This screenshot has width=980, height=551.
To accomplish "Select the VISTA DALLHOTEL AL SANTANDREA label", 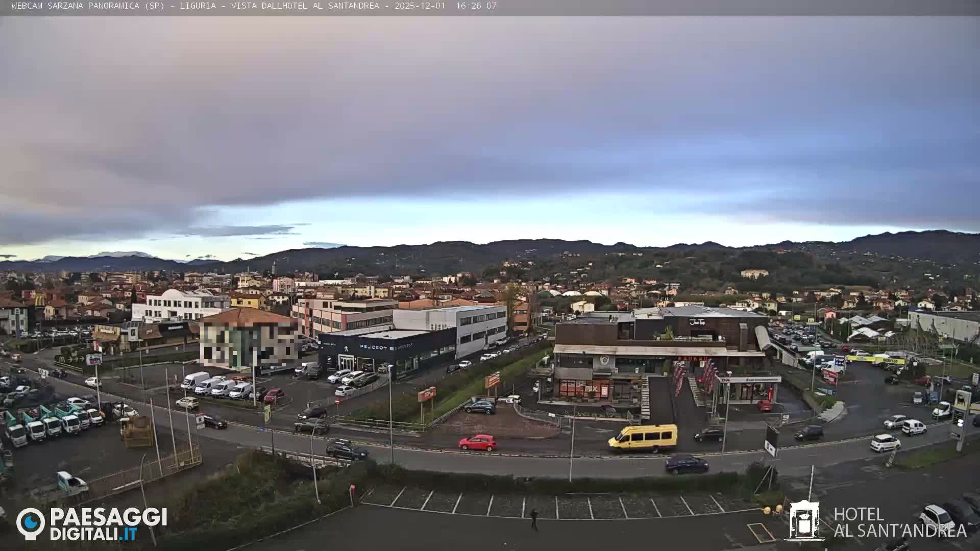I will click(x=304, y=7).
